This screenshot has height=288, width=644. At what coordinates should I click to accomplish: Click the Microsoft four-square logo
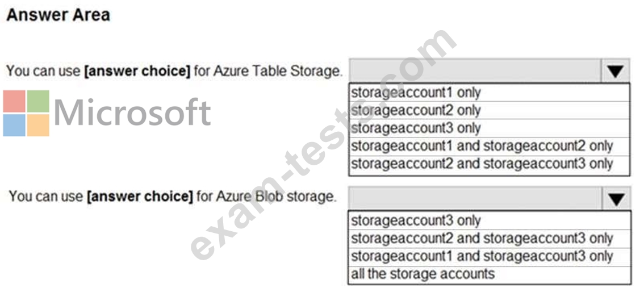(26, 113)
